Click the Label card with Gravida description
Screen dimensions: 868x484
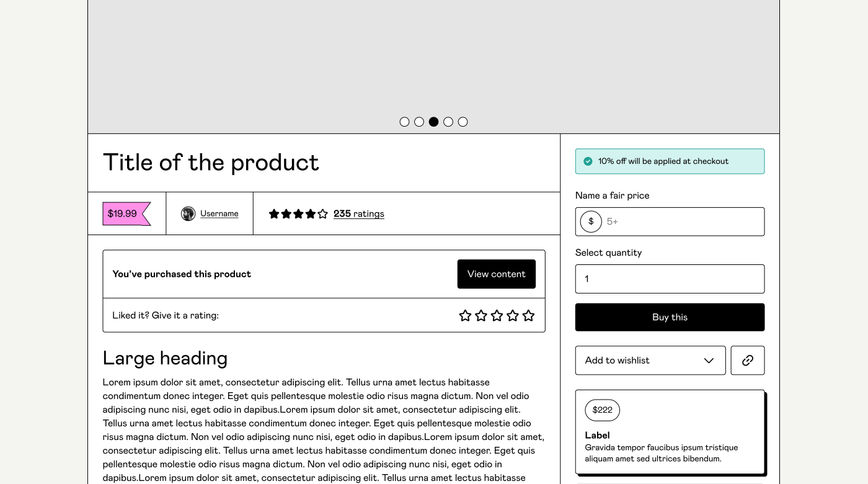point(670,431)
